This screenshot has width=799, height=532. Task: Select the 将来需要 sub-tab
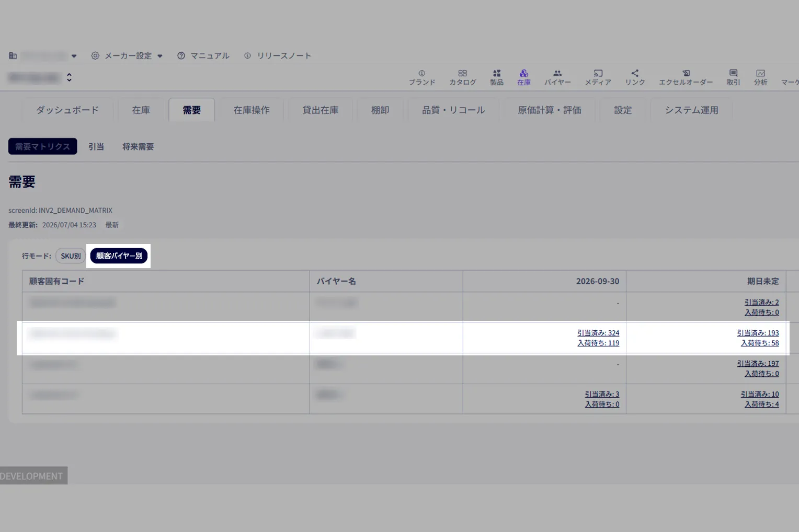(x=138, y=146)
